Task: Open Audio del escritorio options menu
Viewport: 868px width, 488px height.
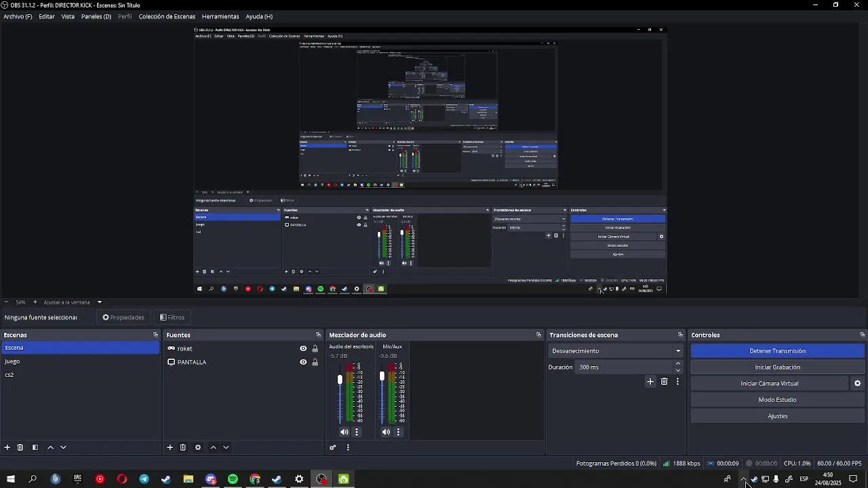Action: coord(357,432)
